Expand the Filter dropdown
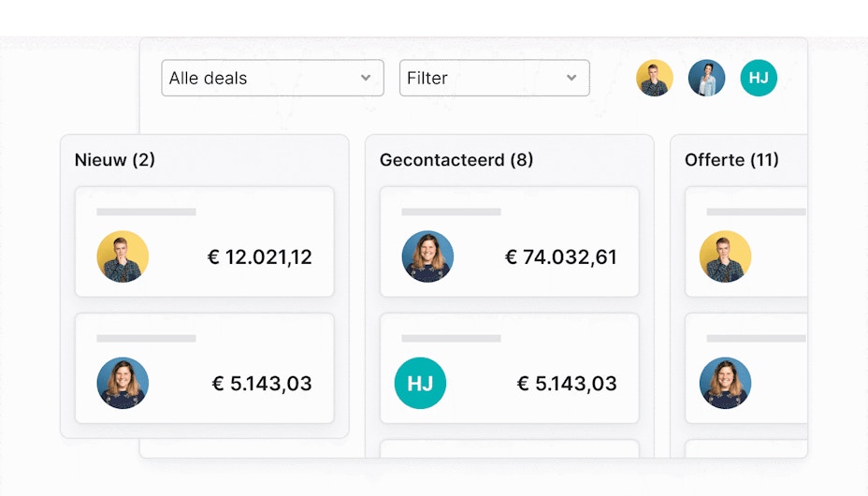This screenshot has height=496, width=868. coord(494,78)
